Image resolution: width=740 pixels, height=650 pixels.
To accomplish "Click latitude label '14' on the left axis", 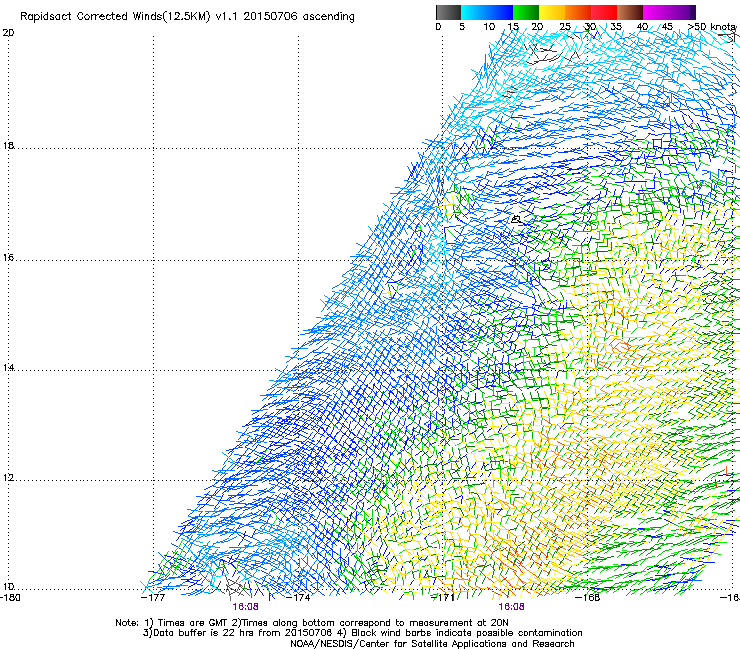I will (x=8, y=367).
